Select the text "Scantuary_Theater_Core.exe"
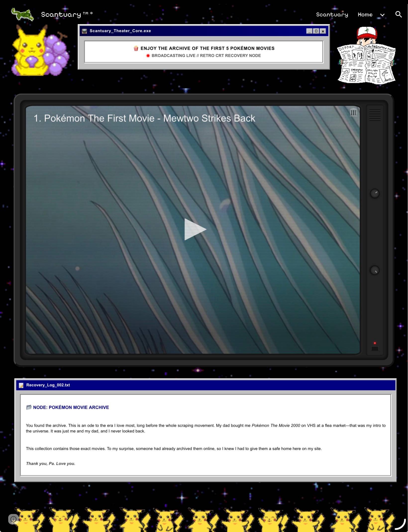 pos(120,31)
